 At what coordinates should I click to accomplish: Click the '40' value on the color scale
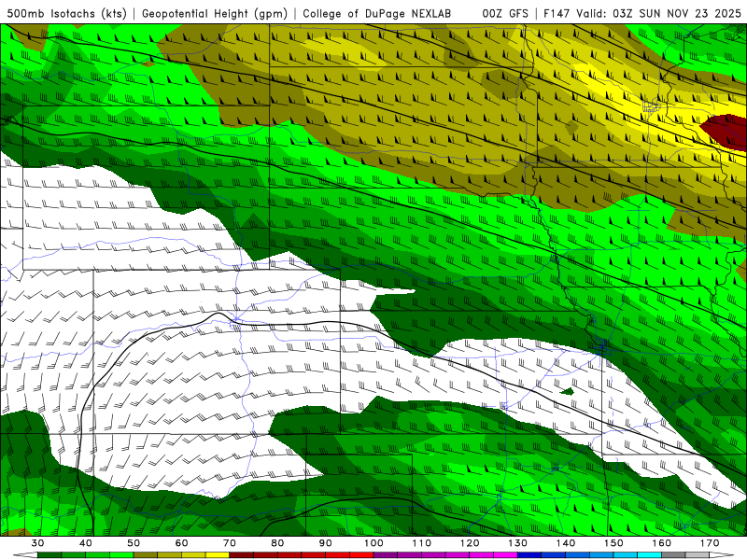[x=86, y=543]
